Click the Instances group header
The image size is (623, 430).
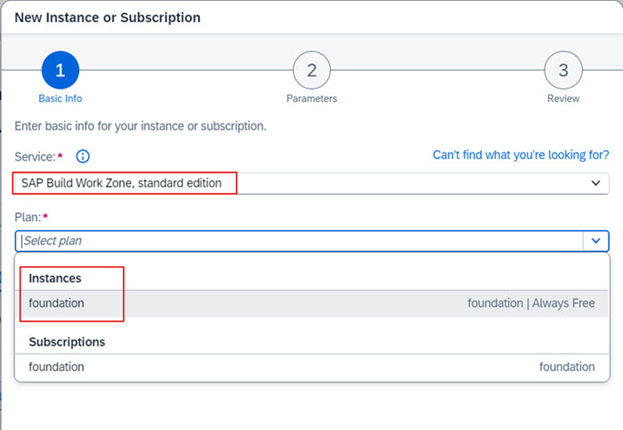coord(56,277)
